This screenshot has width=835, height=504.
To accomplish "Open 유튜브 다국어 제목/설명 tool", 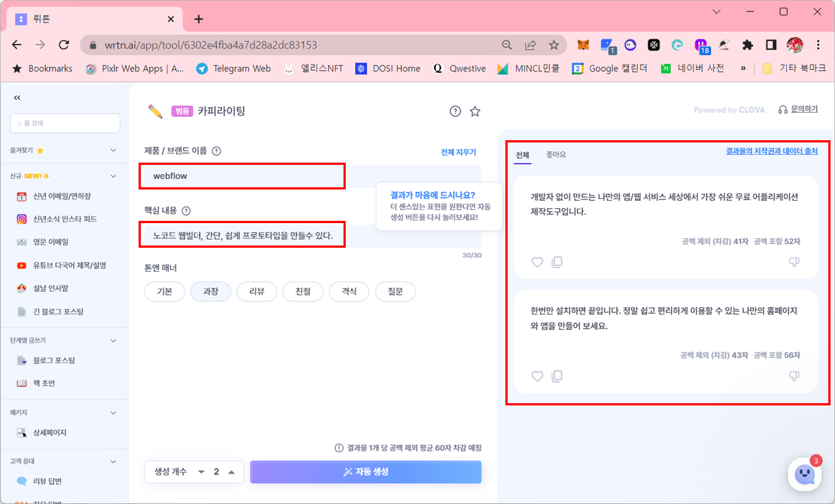I will click(70, 265).
